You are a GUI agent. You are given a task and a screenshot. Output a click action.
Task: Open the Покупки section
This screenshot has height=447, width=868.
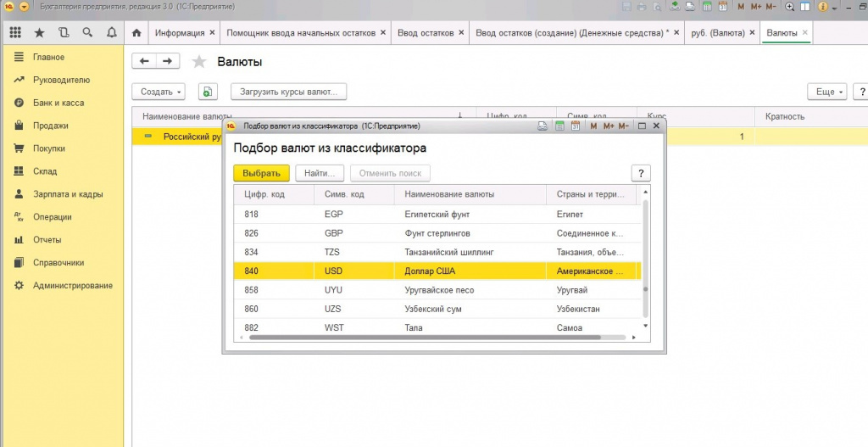pyautogui.click(x=49, y=148)
